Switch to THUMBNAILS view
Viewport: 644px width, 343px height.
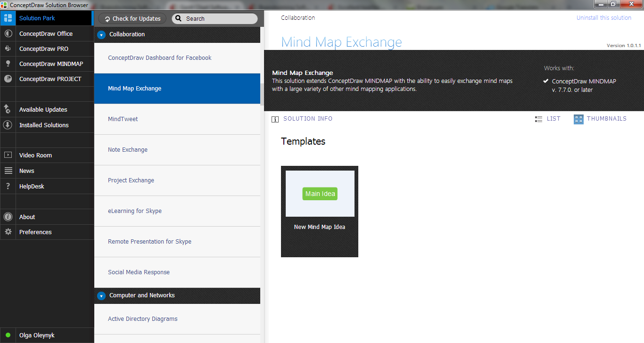pos(600,119)
